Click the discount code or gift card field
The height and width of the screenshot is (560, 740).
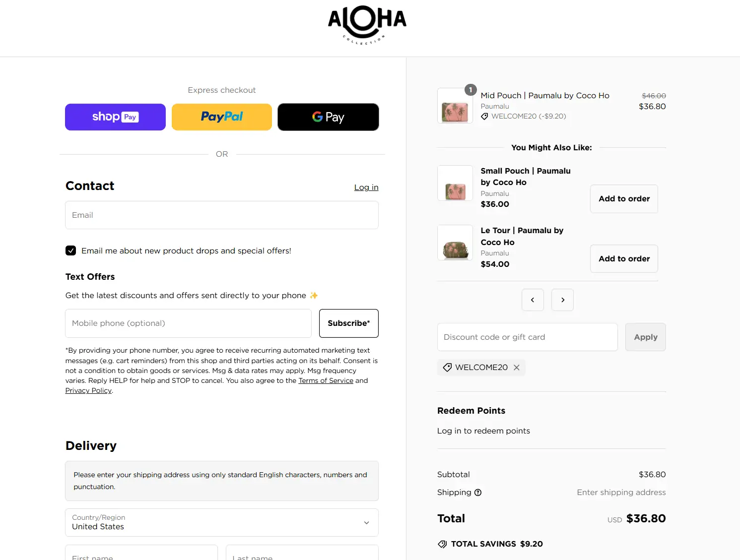coord(527,337)
